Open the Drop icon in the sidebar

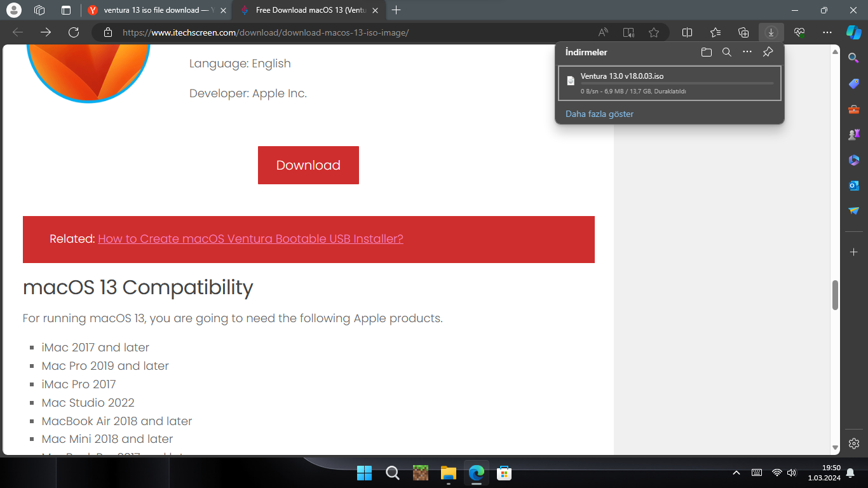(x=854, y=211)
